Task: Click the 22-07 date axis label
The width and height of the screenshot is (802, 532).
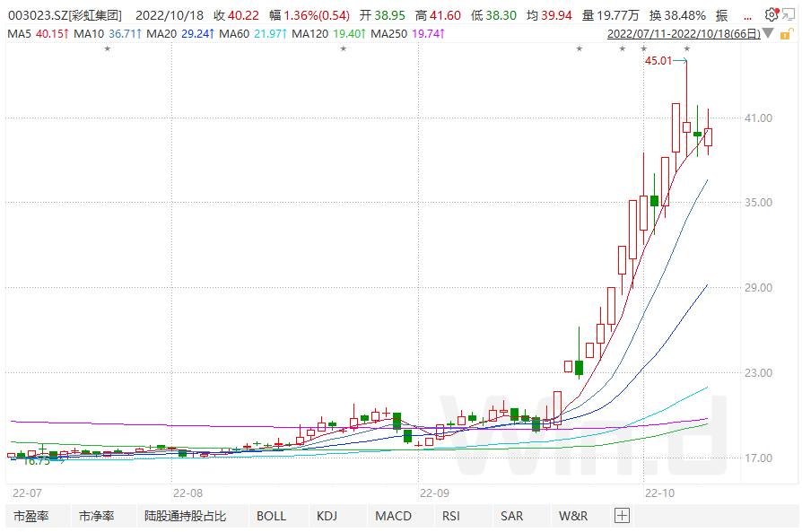Action: (x=27, y=493)
